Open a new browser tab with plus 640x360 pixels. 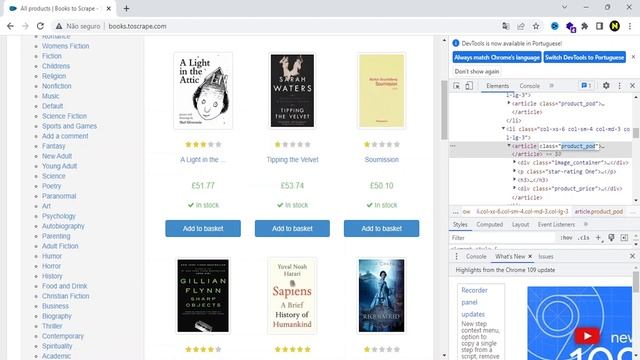[126, 8]
